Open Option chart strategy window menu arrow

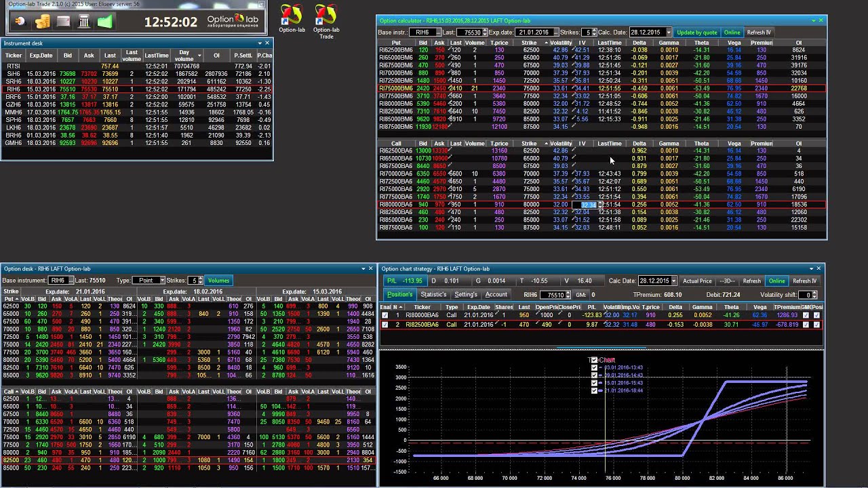click(x=810, y=269)
